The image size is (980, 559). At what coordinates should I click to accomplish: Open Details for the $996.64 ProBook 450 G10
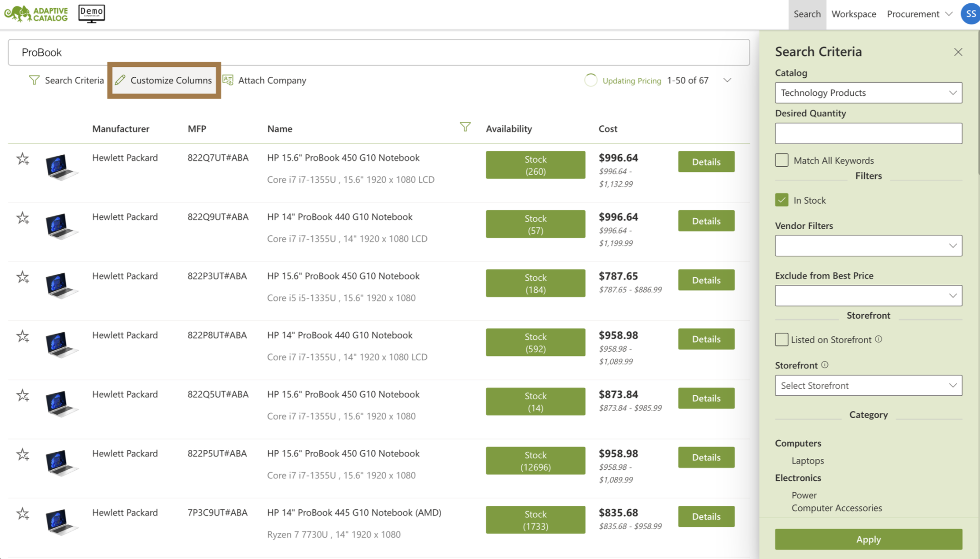click(706, 162)
